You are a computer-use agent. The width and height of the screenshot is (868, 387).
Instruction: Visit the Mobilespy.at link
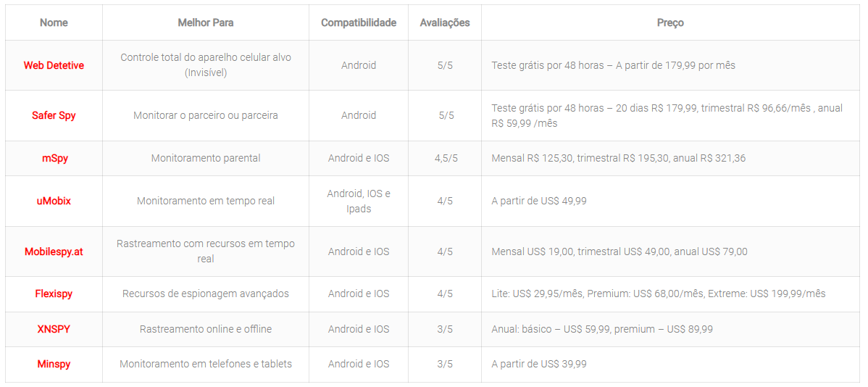tap(54, 251)
